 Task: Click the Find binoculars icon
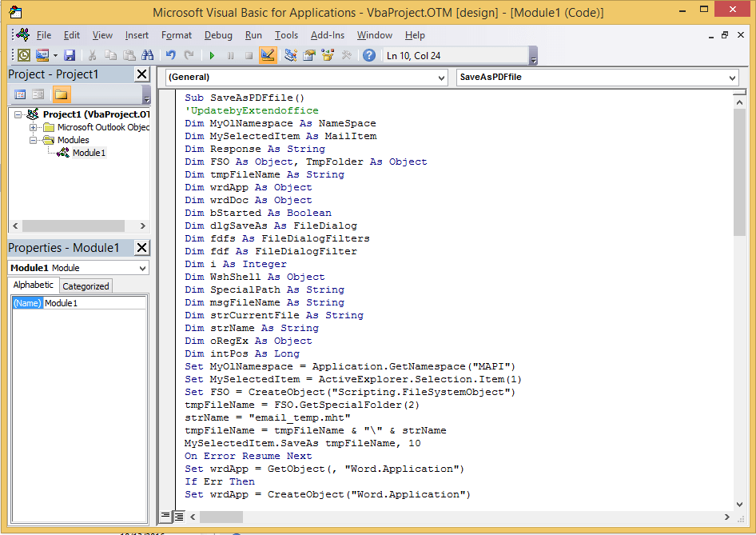point(147,55)
